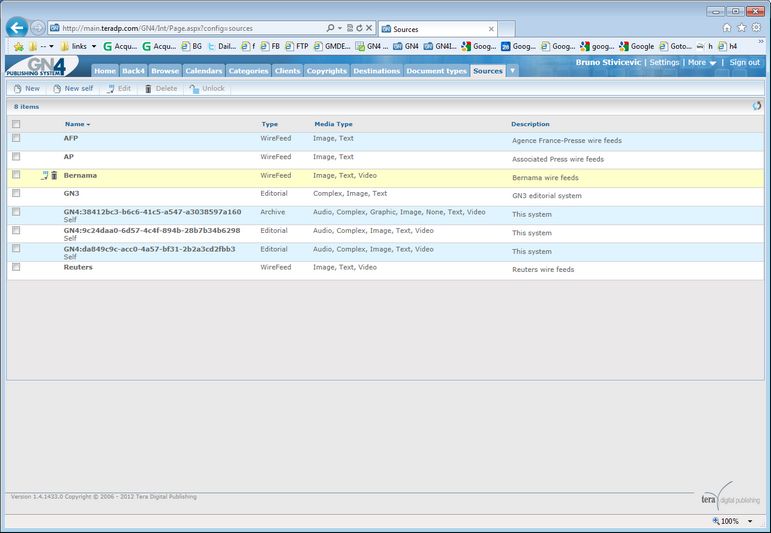
Task: Click the Unlock toolbar button
Action: [x=207, y=89]
